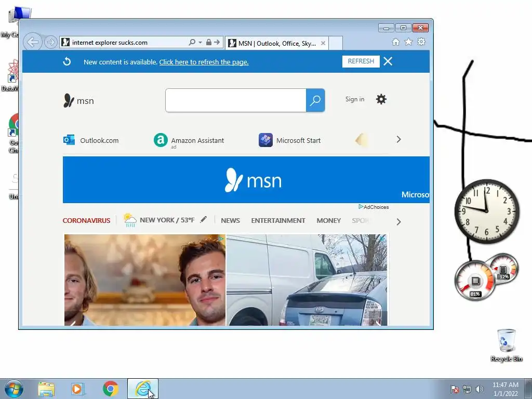Click the blue search magnifier button
The width and height of the screenshot is (532, 399).
[x=315, y=100]
